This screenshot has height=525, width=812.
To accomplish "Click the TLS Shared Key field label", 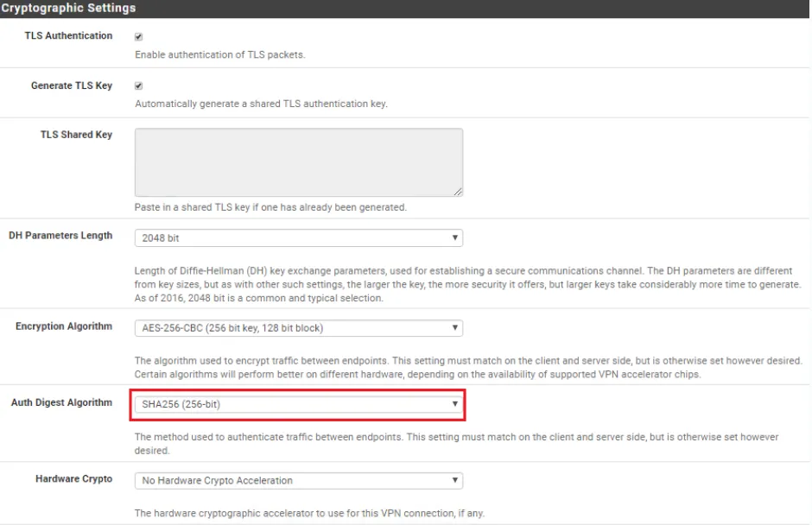I will [76, 135].
